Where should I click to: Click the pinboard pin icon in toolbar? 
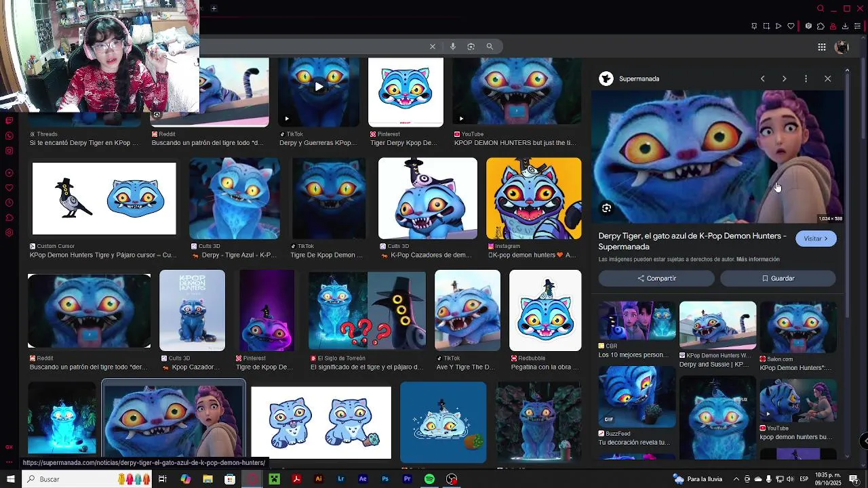(x=754, y=26)
